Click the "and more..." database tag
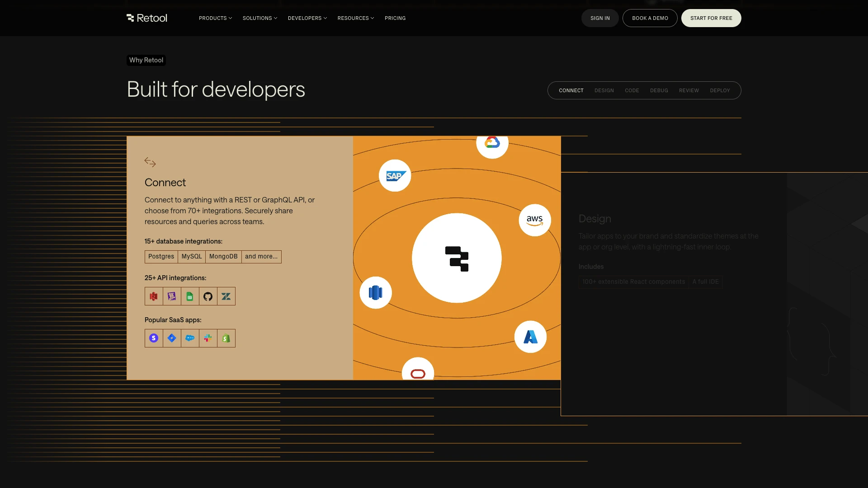Viewport: 868px width, 488px height. pos(261,257)
